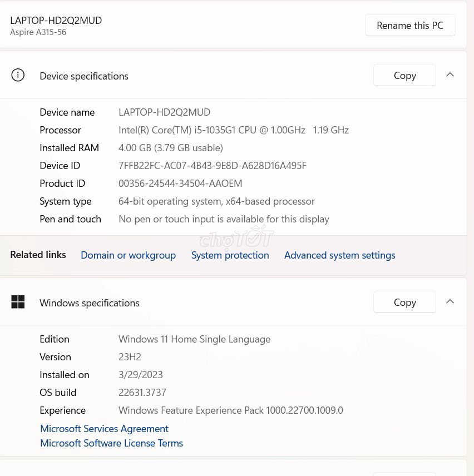Click the System type label

(x=65, y=201)
